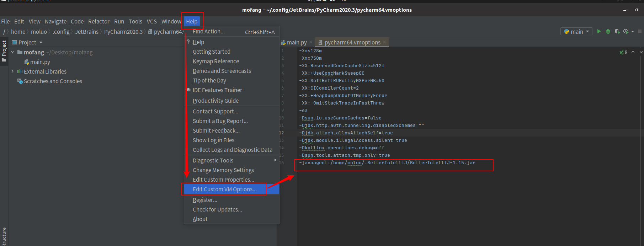644x246 pixels.
Task: Close the main.py editor tab
Action: point(311,42)
